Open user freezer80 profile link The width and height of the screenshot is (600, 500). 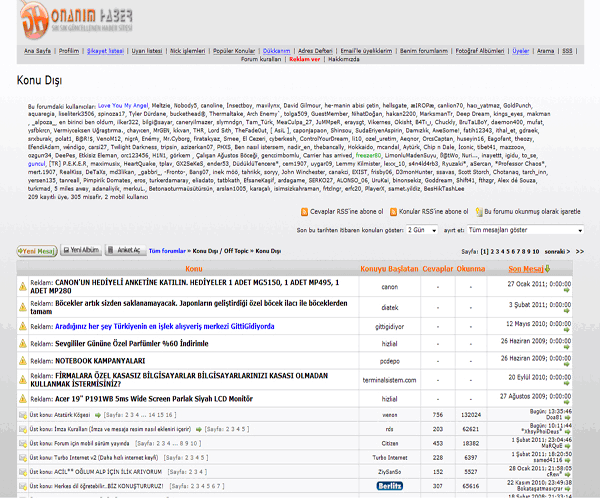[x=368, y=155]
